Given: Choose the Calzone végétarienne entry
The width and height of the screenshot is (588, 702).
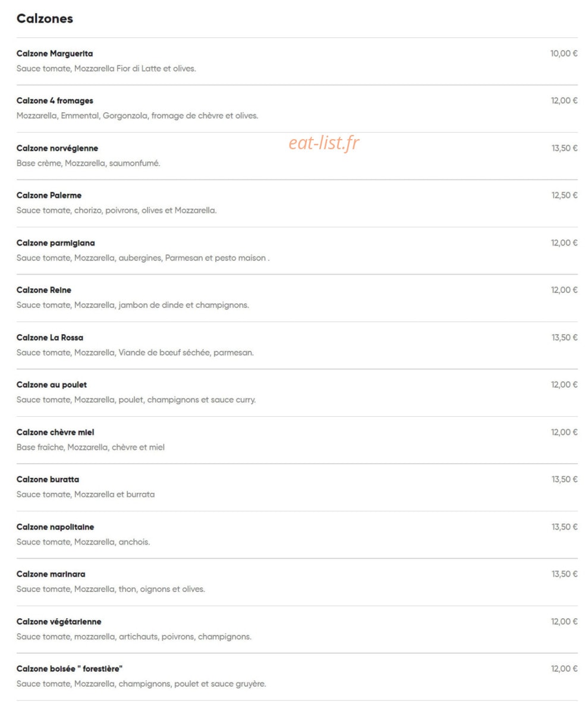Looking at the screenshot, I should [x=59, y=621].
